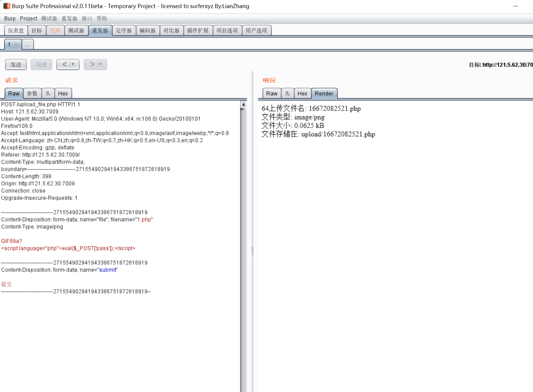This screenshot has width=533, height=392.
Task: Click the 'Accept: text/html' header line
Action: pos(115,133)
